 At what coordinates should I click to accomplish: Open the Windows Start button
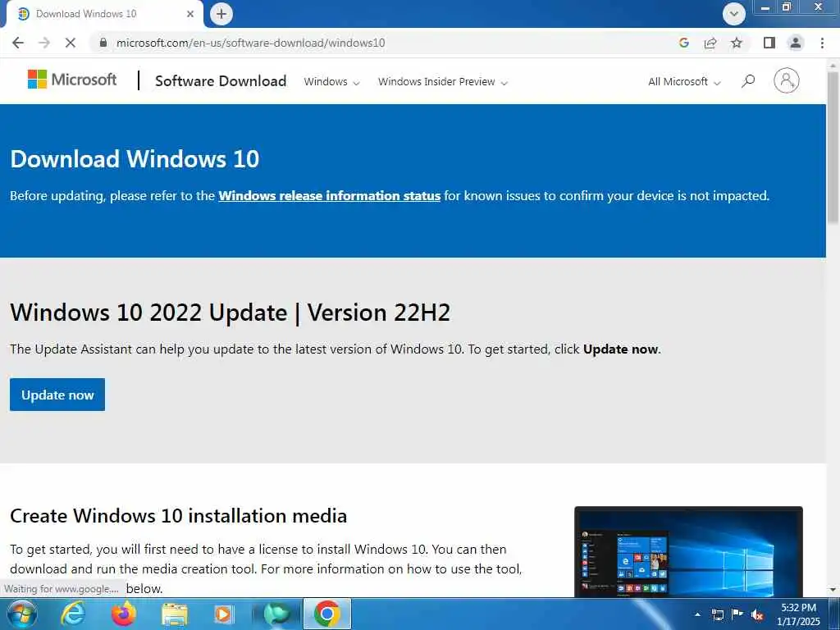click(22, 614)
